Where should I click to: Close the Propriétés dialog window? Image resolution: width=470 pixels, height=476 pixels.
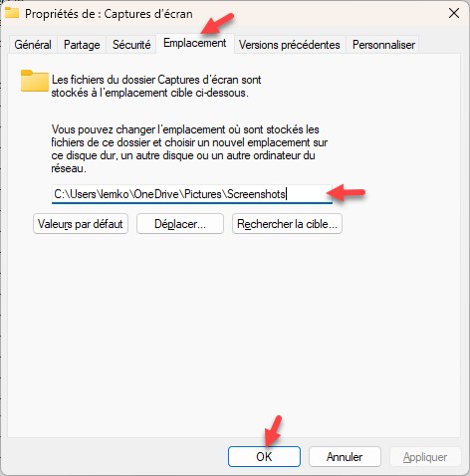point(454,14)
